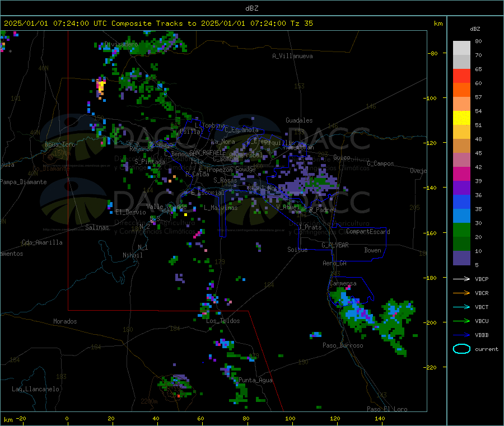Click the -80 km y-axis tick label
The height and width of the screenshot is (426, 504).
(432, 53)
